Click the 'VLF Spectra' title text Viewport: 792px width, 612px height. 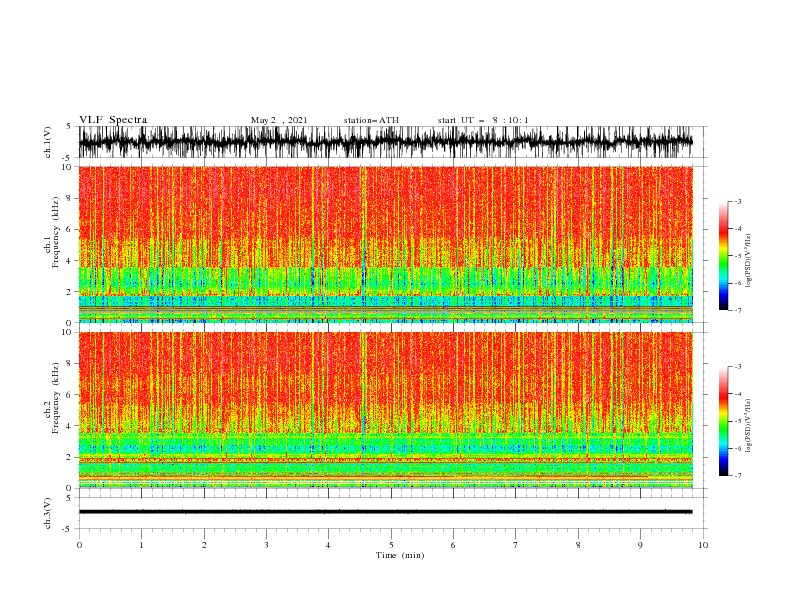point(113,120)
